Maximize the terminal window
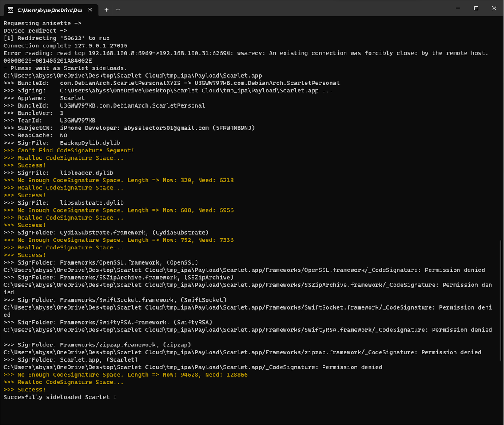Image resolution: width=504 pixels, height=425 pixels. point(476,8)
